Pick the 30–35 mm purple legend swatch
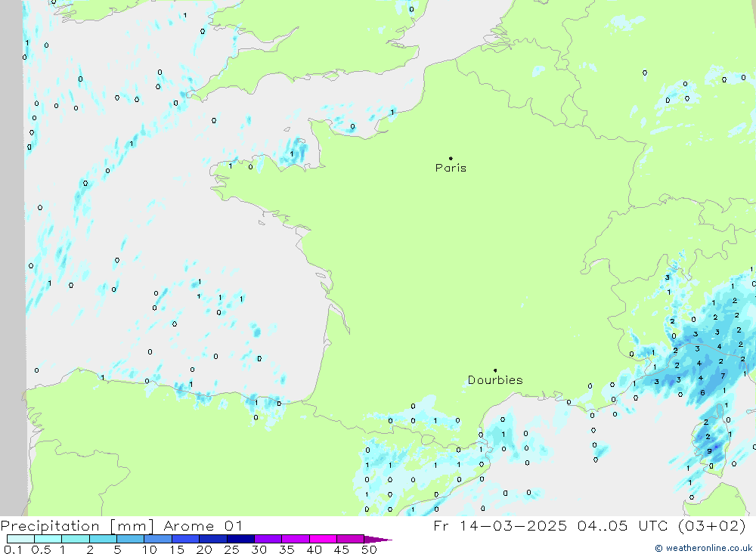The width and height of the screenshot is (756, 554). tap(268, 539)
